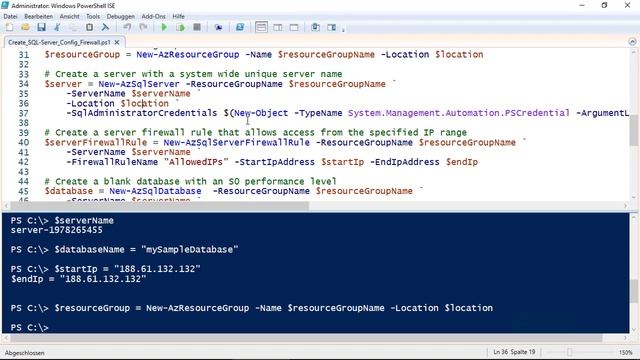Collapse the script pane with the chevron
The height and width of the screenshot is (360, 640).
[x=632, y=42]
